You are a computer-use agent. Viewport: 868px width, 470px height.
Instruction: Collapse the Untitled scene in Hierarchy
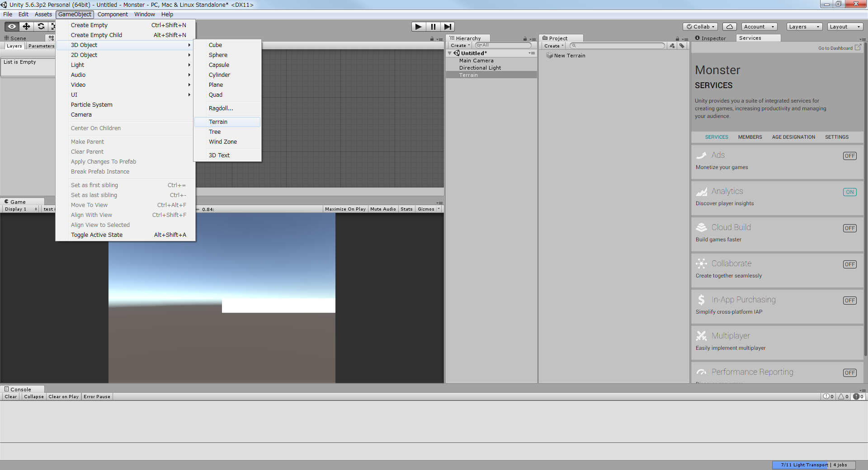pos(450,53)
